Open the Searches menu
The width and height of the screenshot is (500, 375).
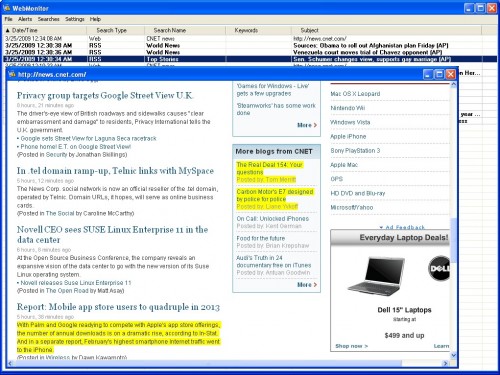point(48,19)
